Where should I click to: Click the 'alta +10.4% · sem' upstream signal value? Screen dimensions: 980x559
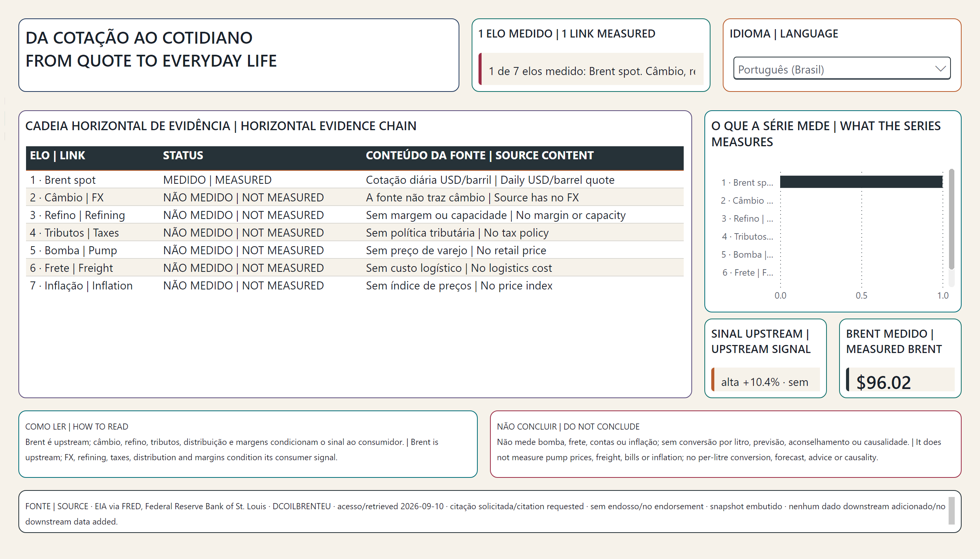tap(764, 382)
